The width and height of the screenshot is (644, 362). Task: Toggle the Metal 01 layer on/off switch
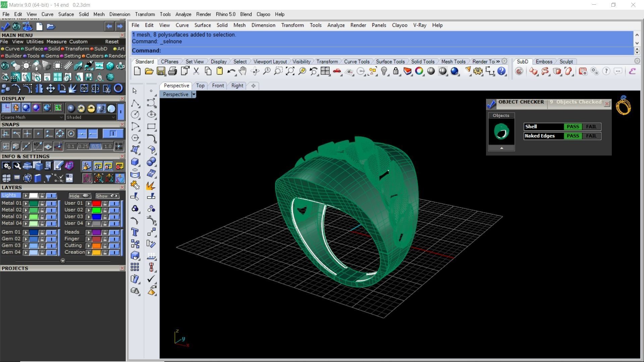pyautogui.click(x=51, y=203)
